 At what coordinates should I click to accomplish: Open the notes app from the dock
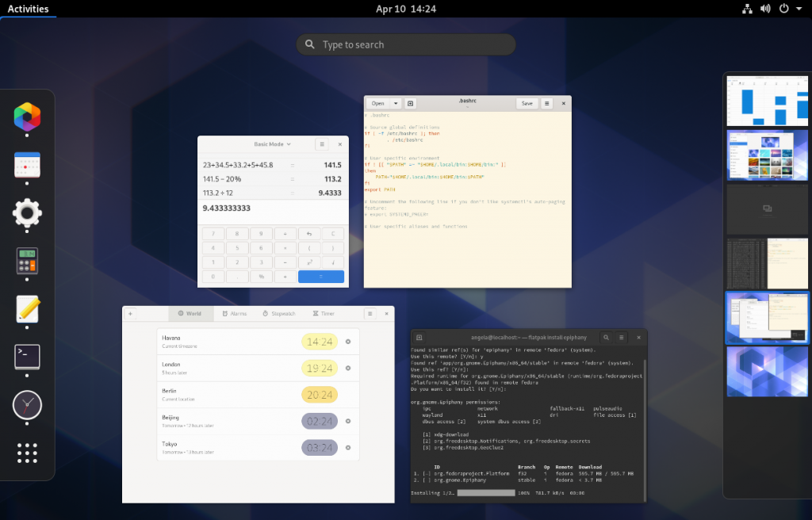pos(26,310)
